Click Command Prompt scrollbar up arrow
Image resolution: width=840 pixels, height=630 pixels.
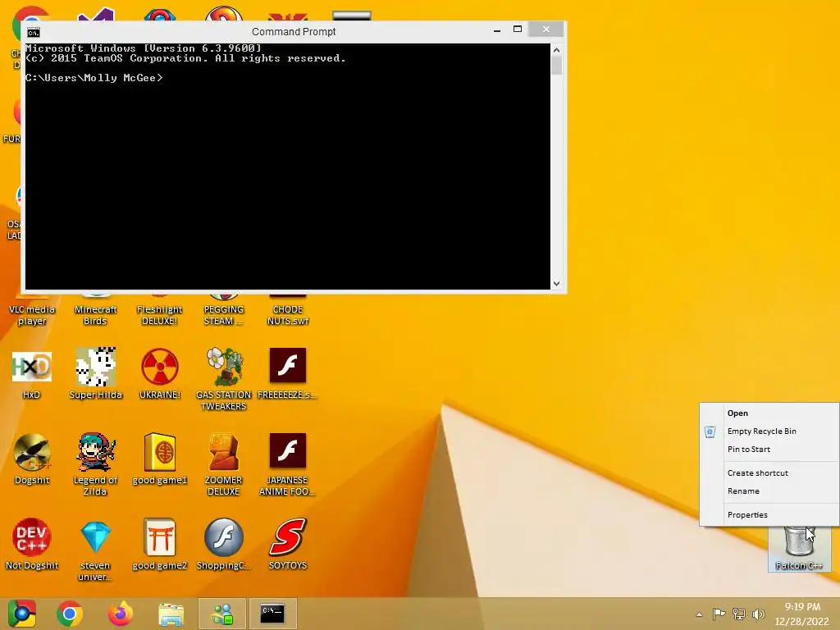pos(557,50)
